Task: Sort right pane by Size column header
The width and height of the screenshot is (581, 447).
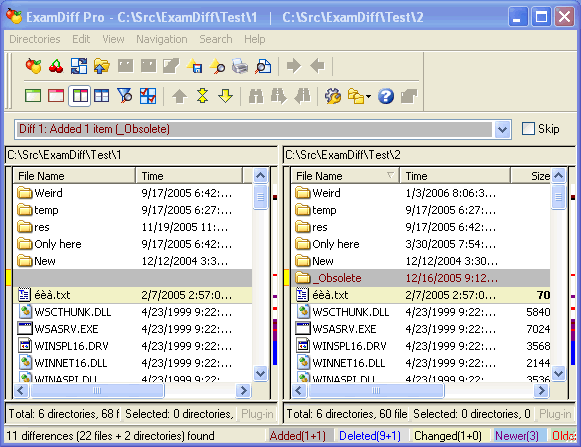Action: (531, 176)
